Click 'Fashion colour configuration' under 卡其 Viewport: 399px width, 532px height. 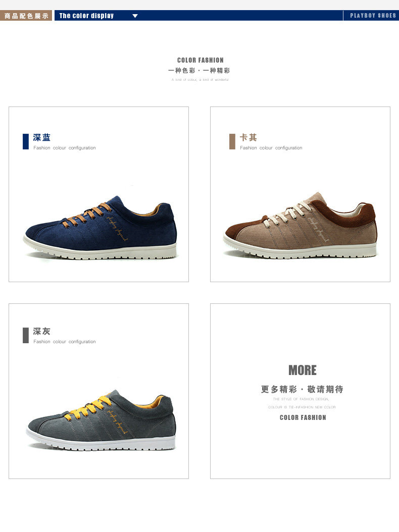click(271, 148)
